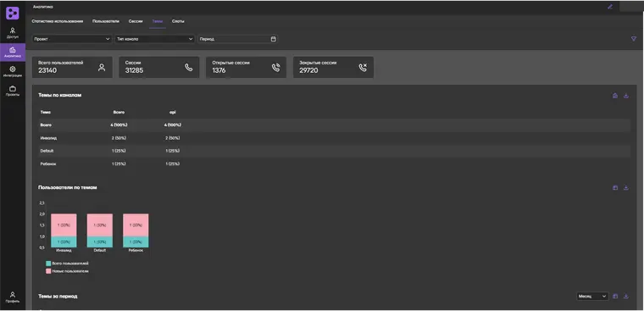Save the Пользователи по темам chart
The width and height of the screenshot is (644, 311).
[615, 188]
